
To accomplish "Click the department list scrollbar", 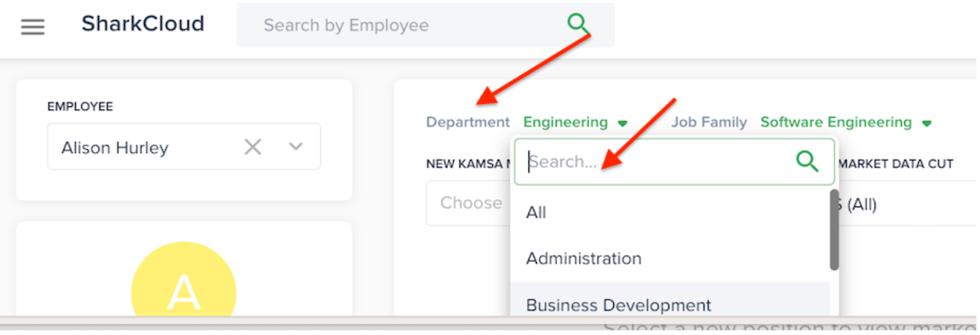I will 834,229.
